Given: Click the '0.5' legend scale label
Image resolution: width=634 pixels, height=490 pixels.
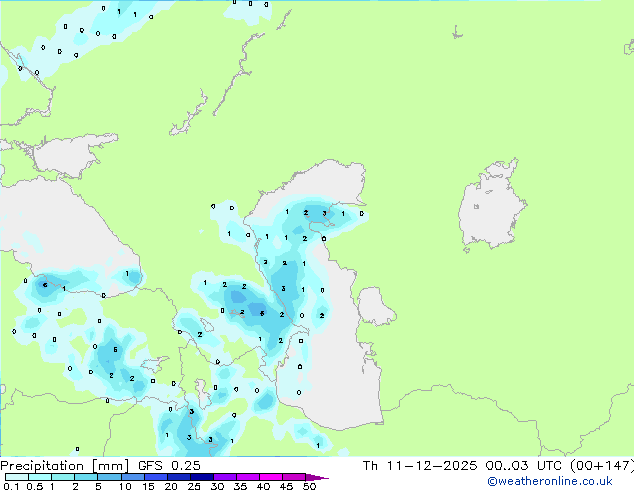Looking at the screenshot, I should coord(35,486).
